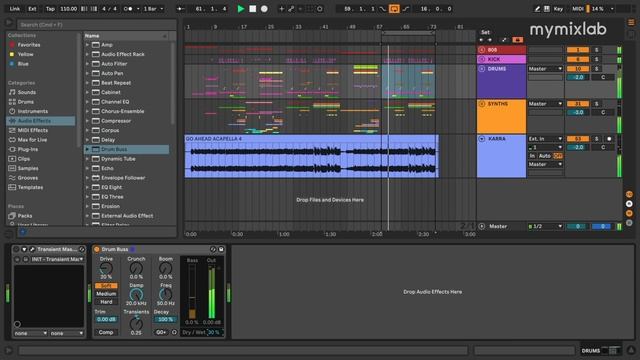Click the Tap tempo button

[x=50, y=9]
